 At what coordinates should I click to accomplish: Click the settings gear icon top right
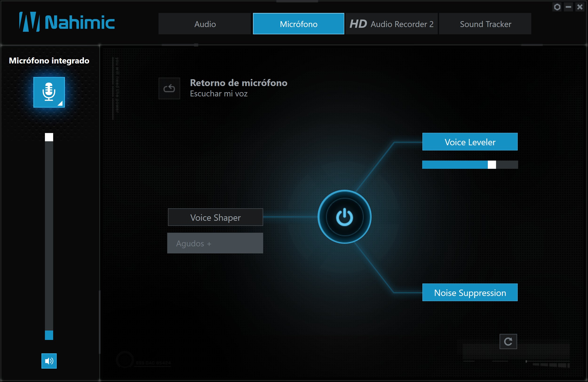557,6
